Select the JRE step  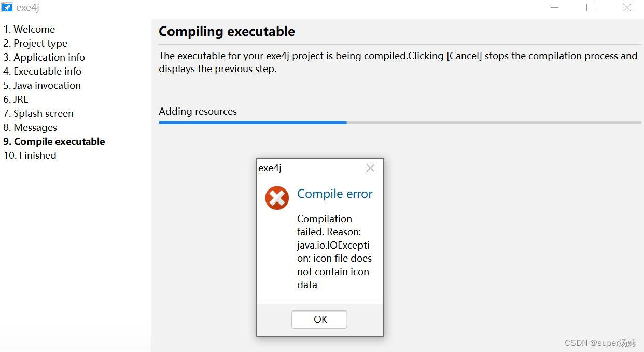pos(16,99)
